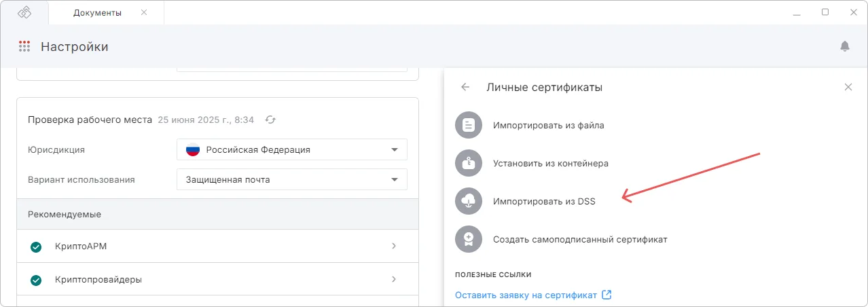Go back from Личные сертификаты panel

point(465,87)
